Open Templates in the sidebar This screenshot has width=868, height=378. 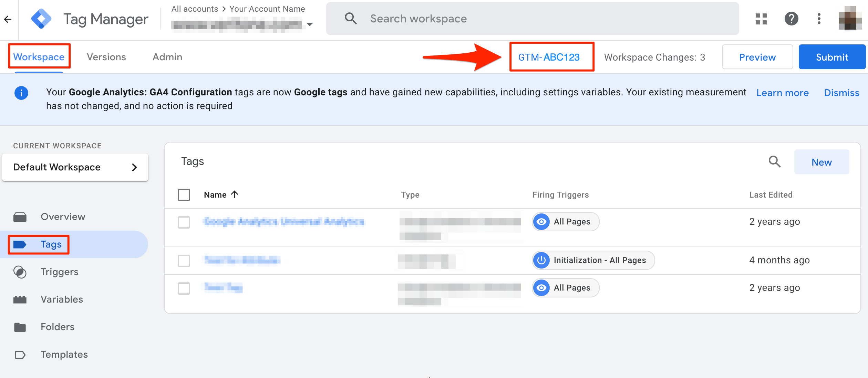(x=64, y=355)
